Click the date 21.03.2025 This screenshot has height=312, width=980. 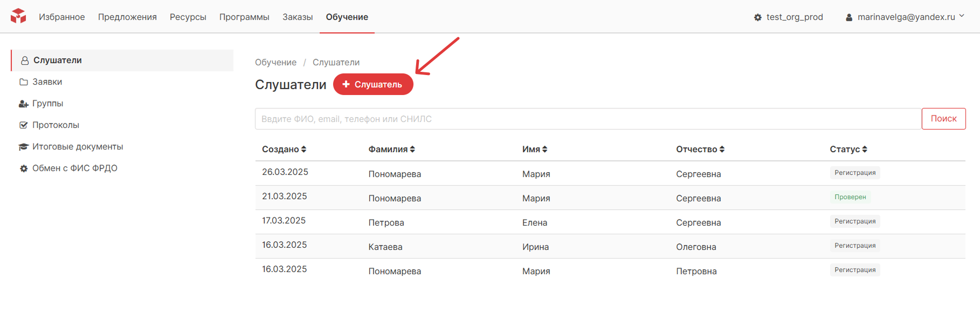click(285, 196)
